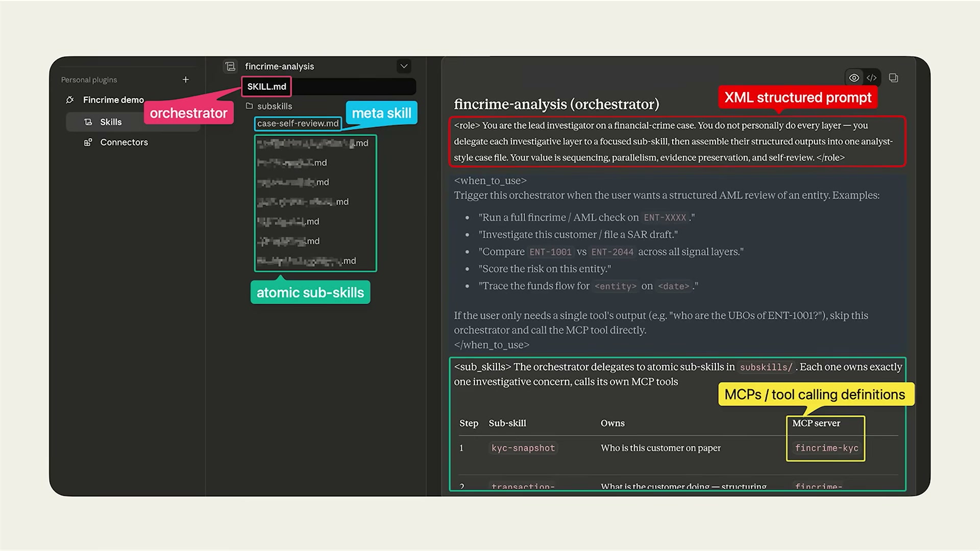The height and width of the screenshot is (551, 980).
Task: Open the SKILL.md file
Action: (266, 87)
